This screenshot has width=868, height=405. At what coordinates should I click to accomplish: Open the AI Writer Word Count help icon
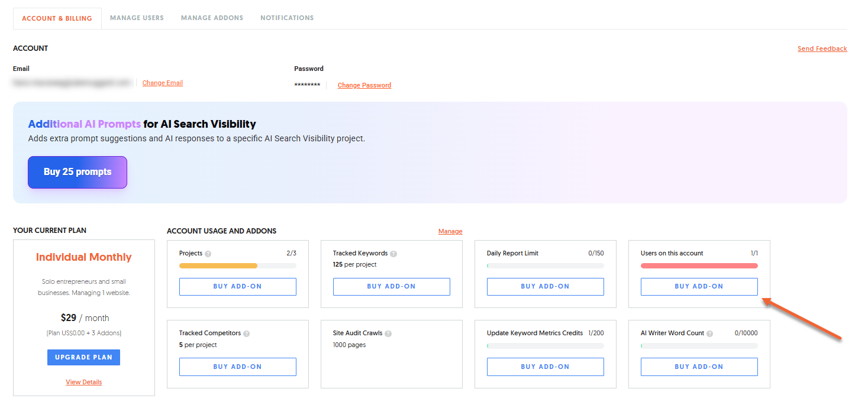click(709, 333)
